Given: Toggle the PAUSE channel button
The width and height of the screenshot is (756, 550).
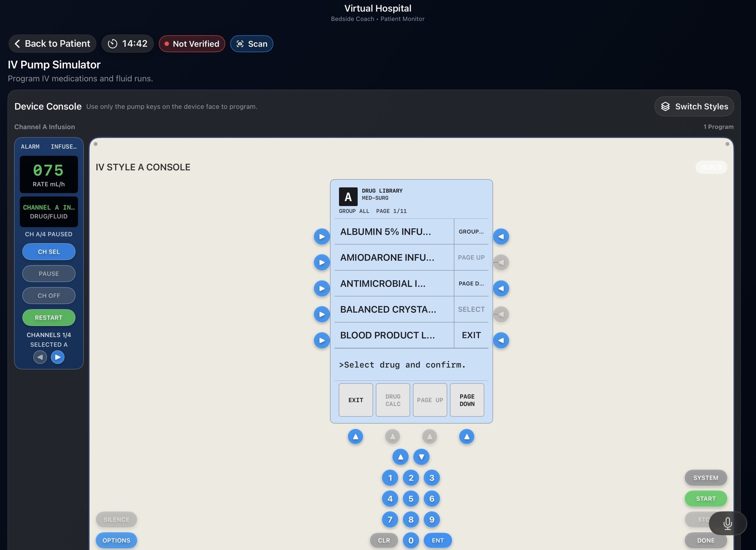Looking at the screenshot, I should (x=49, y=274).
